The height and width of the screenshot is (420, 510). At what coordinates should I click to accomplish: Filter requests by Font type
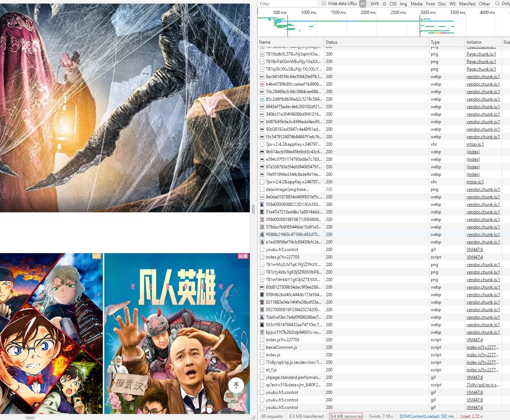point(430,4)
